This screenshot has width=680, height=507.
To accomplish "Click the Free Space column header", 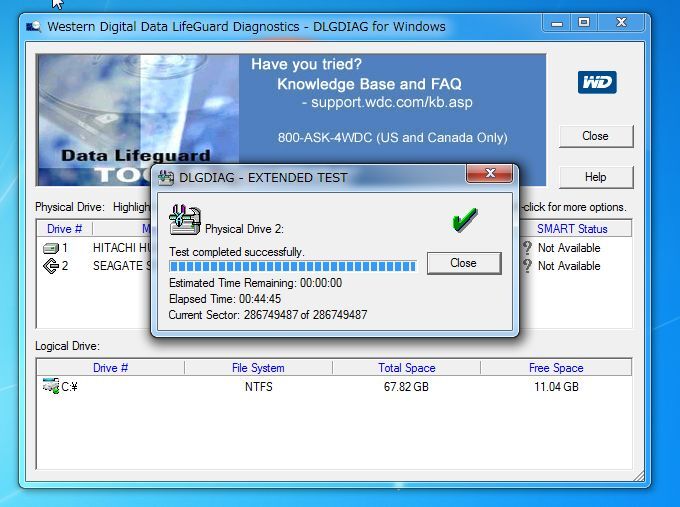I will point(556,368).
